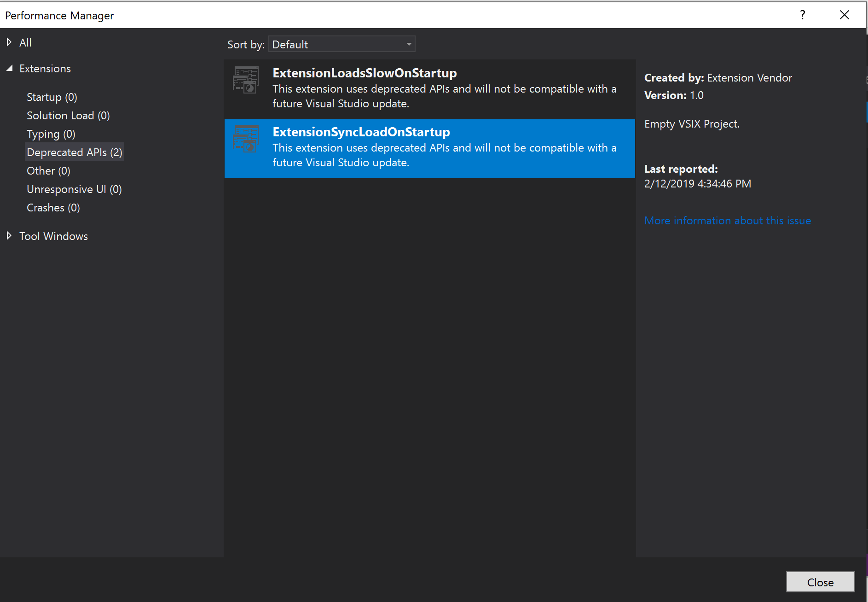Select the Deprecated APIs (2) category
868x602 pixels.
point(75,152)
